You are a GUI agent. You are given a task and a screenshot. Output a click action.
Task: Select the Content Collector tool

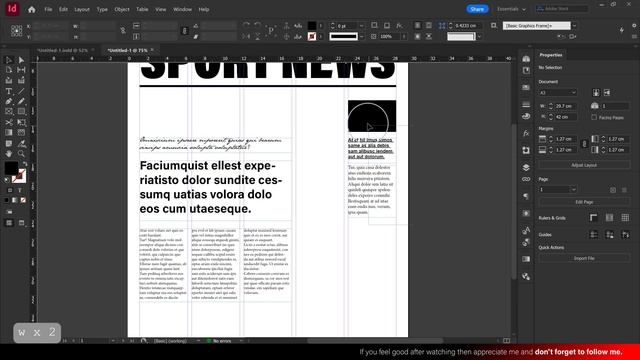[x=9, y=80]
